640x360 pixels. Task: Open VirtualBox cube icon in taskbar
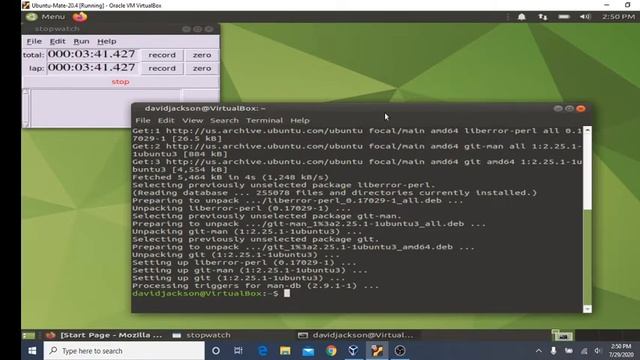[x=353, y=351]
